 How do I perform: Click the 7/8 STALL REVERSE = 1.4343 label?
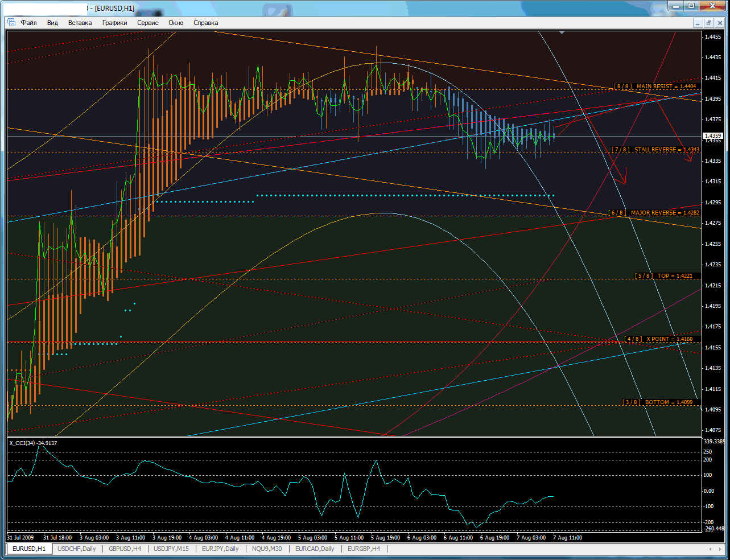pyautogui.click(x=656, y=150)
